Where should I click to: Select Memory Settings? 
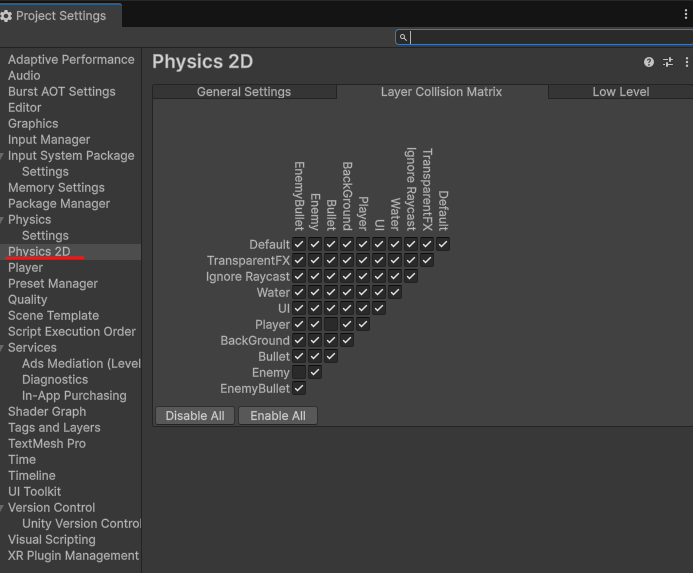tap(57, 188)
